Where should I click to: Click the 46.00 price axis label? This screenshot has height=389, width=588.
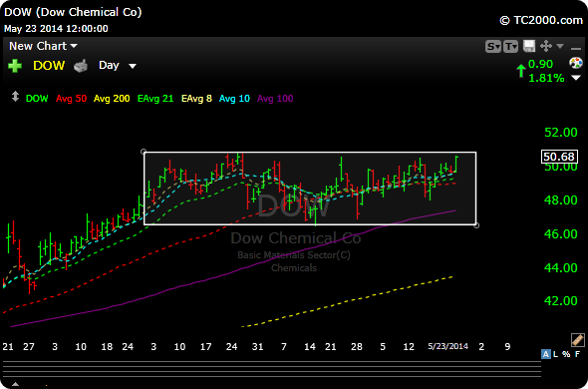pyautogui.click(x=560, y=234)
